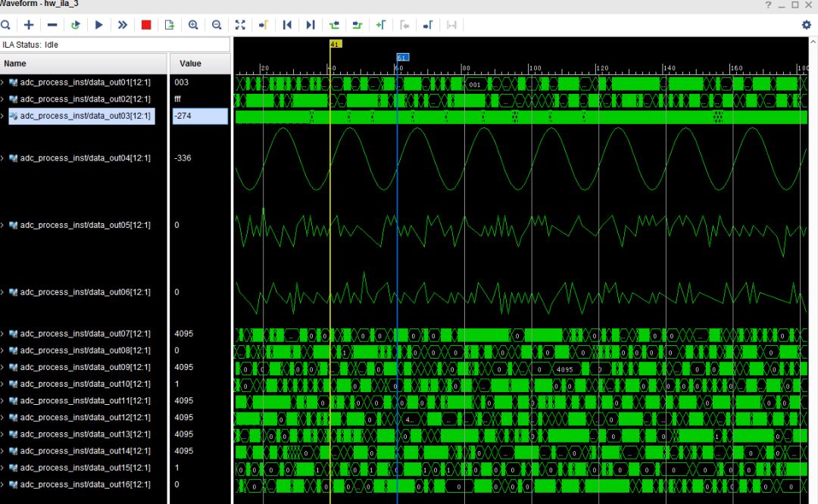
Task: Click the Name column header
Action: pos(83,64)
